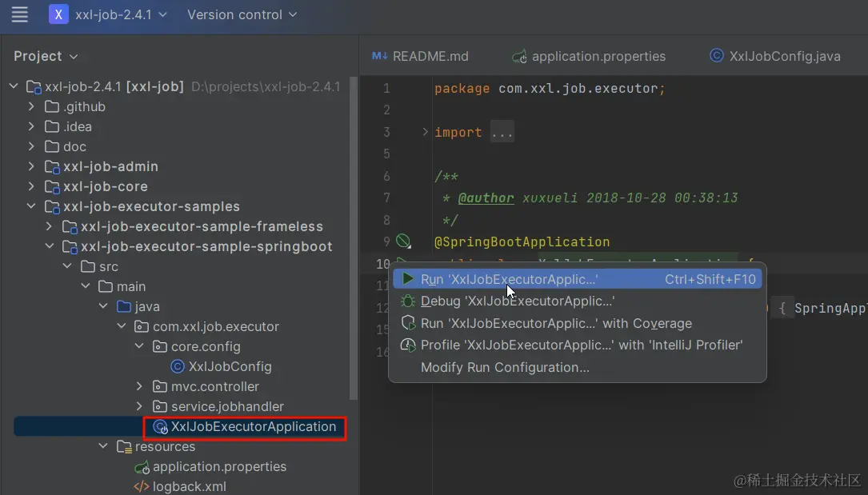Choose Profile with 'IntelliJ Profiler' item

click(578, 345)
